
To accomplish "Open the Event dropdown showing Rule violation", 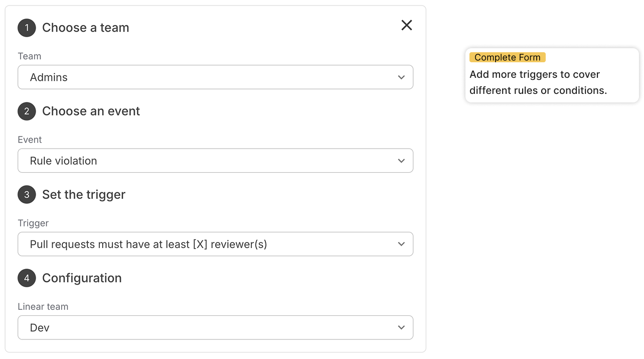I will click(x=215, y=161).
